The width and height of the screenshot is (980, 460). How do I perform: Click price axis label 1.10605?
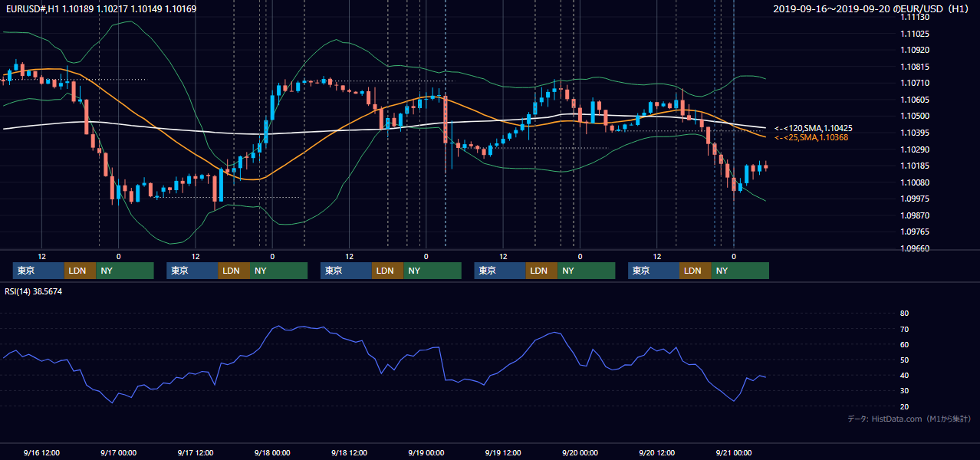pyautogui.click(x=916, y=100)
